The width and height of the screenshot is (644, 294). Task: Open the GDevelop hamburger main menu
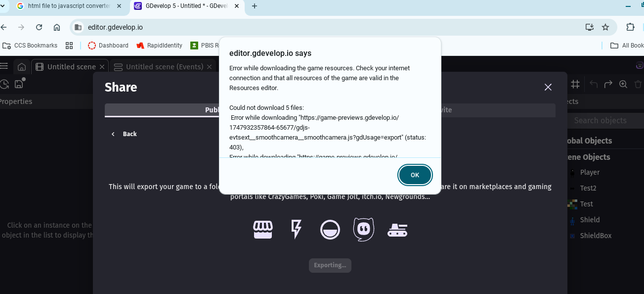click(x=4, y=66)
